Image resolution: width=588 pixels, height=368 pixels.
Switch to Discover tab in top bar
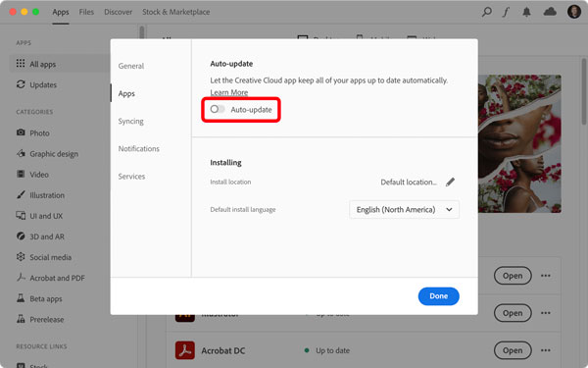119,12
